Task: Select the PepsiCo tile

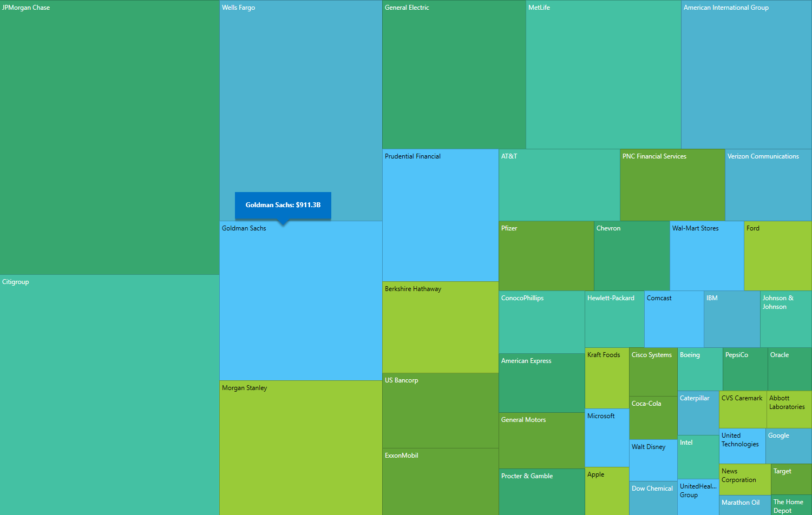Action: 745,369
